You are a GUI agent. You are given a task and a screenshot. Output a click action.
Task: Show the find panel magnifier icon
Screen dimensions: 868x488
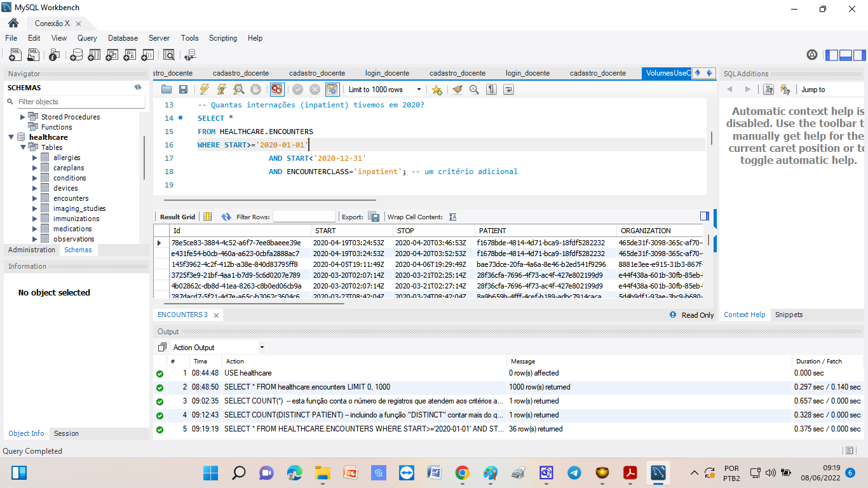474,90
